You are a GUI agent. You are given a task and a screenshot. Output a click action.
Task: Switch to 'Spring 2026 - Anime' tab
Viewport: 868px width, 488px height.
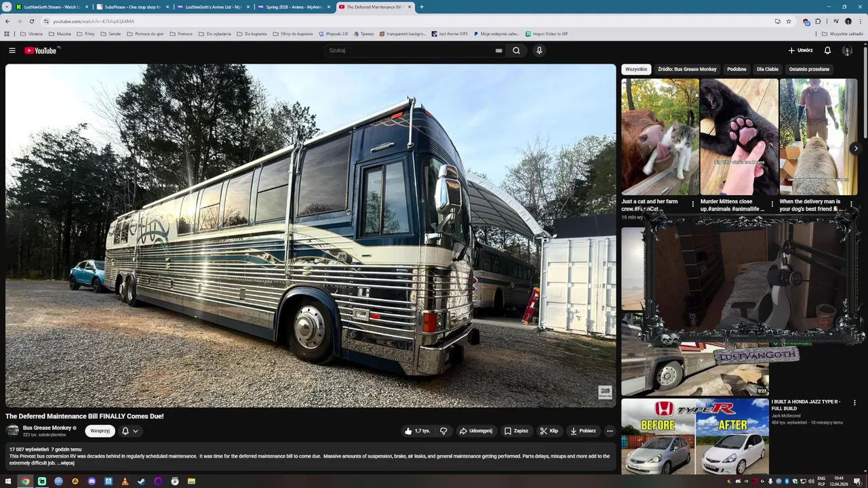click(x=294, y=7)
